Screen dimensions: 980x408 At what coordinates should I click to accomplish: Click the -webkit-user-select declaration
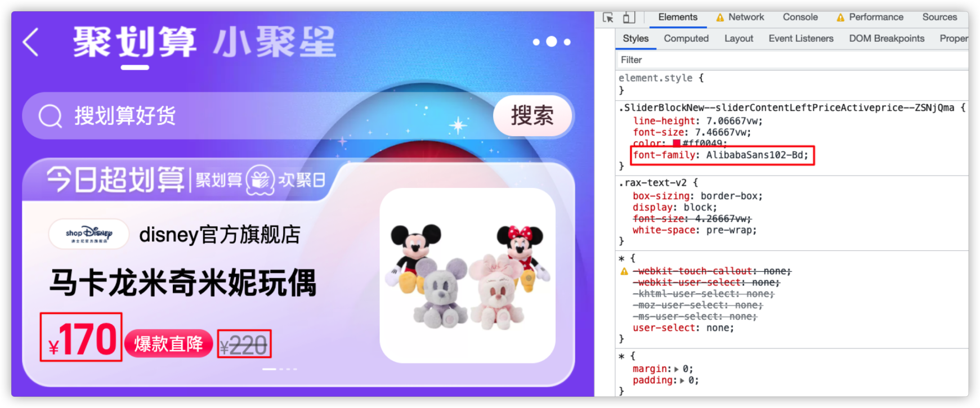[706, 283]
